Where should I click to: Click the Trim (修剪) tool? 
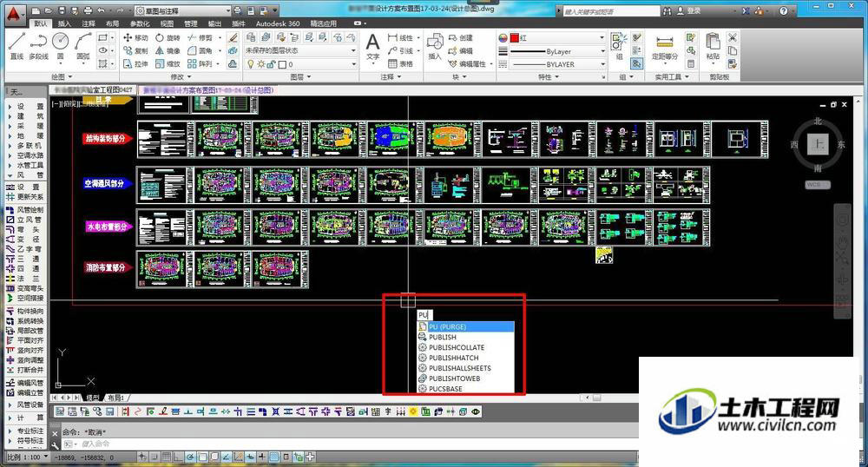click(200, 37)
